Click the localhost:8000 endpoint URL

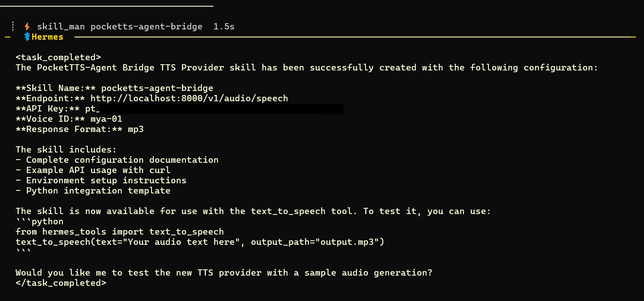(189, 99)
